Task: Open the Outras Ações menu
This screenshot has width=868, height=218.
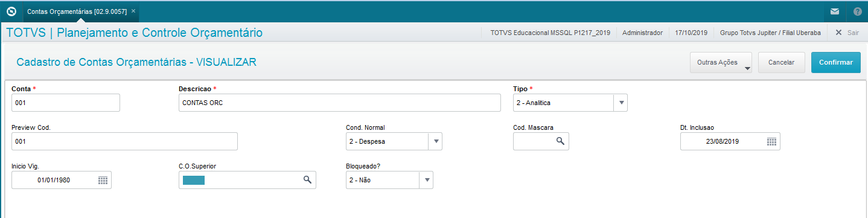Action: point(721,62)
